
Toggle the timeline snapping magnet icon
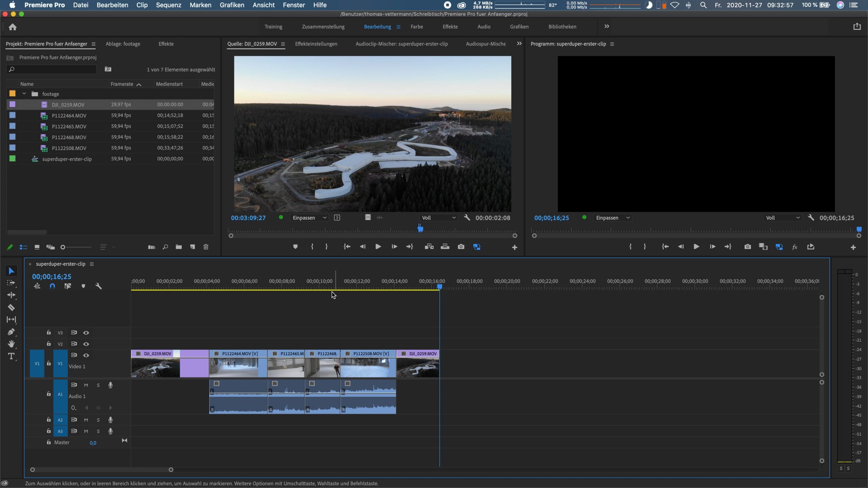pyautogui.click(x=52, y=286)
